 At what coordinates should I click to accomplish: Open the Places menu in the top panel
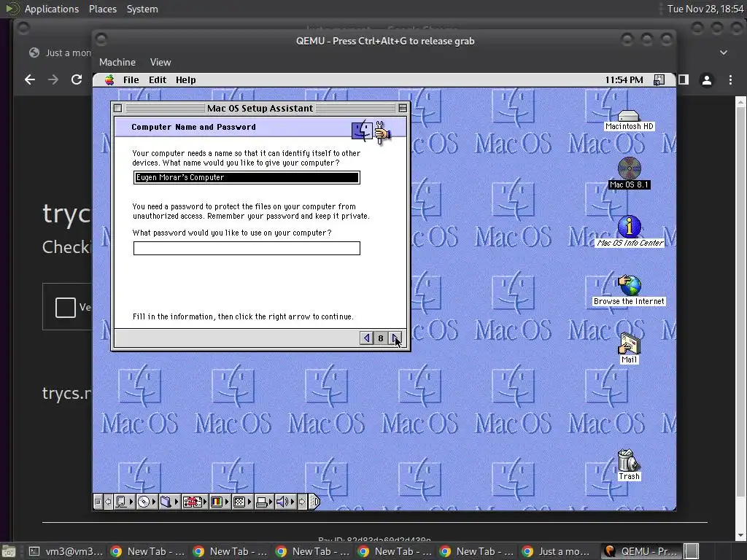[102, 9]
